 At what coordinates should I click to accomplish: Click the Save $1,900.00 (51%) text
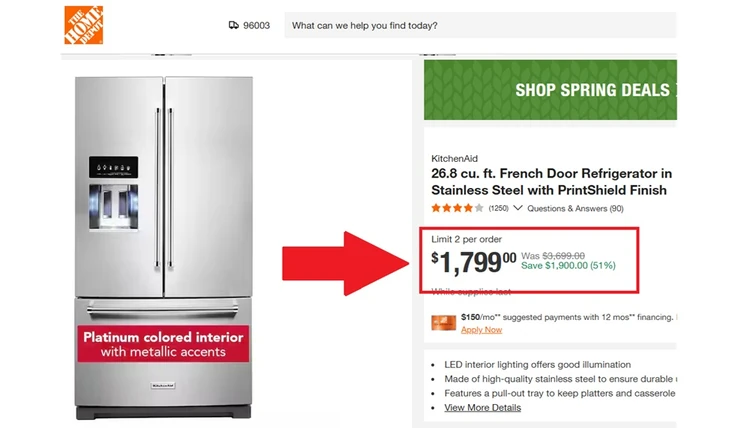tap(568, 266)
